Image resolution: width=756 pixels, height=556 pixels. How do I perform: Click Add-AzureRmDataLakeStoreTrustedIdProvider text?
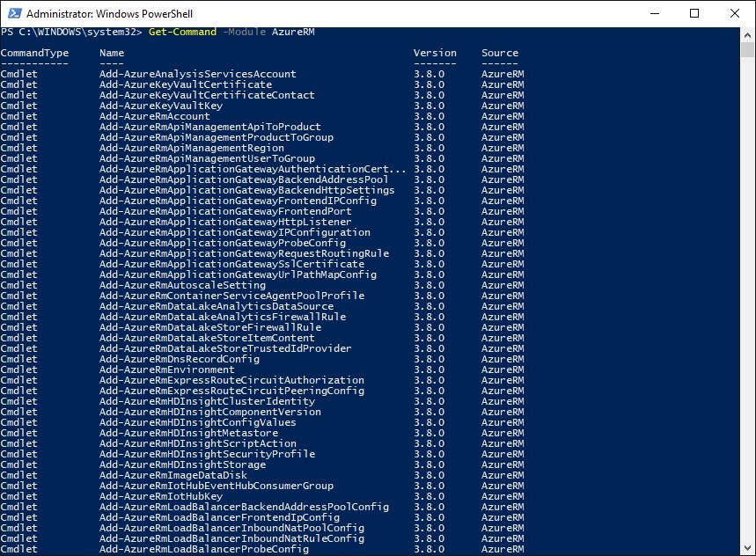point(225,350)
